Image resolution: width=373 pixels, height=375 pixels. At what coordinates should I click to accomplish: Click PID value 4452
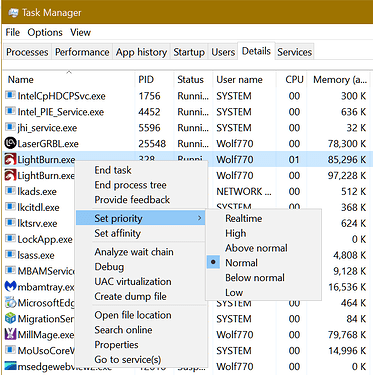coord(149,112)
